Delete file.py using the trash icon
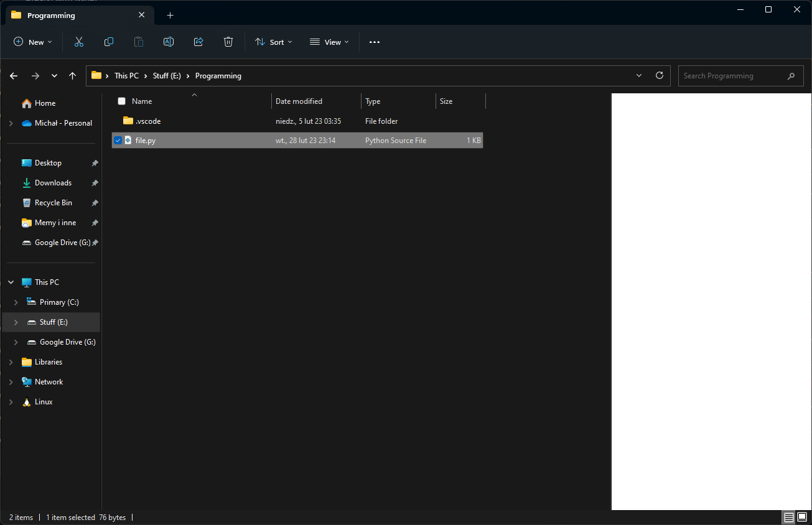This screenshot has width=812, height=525. [228, 42]
